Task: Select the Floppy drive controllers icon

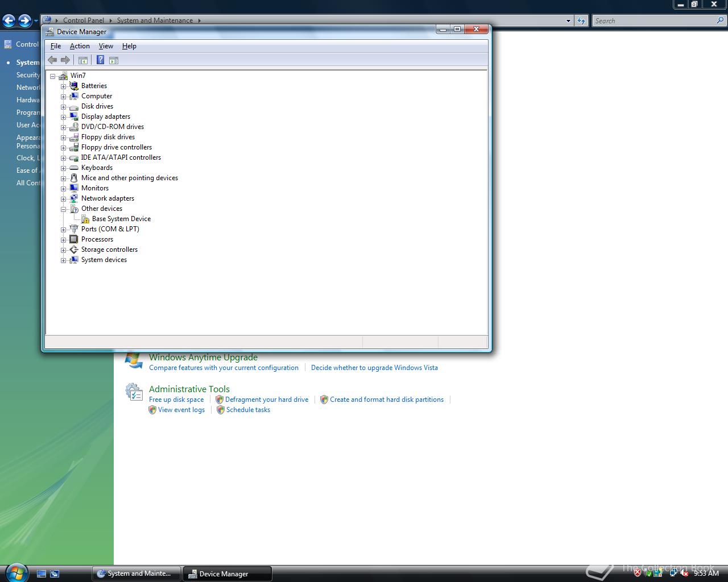Action: point(73,147)
